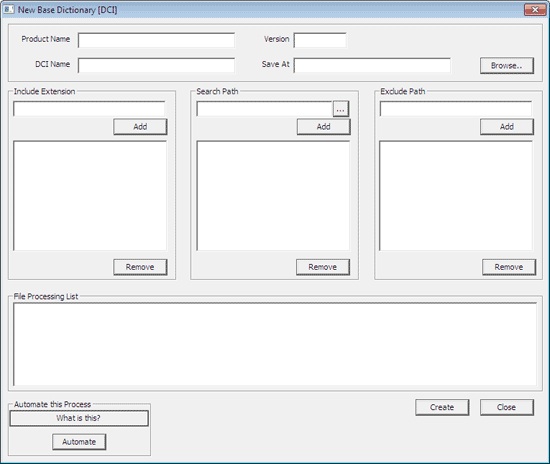
Task: Close the New Base Dictionary window
Action: 535,10
